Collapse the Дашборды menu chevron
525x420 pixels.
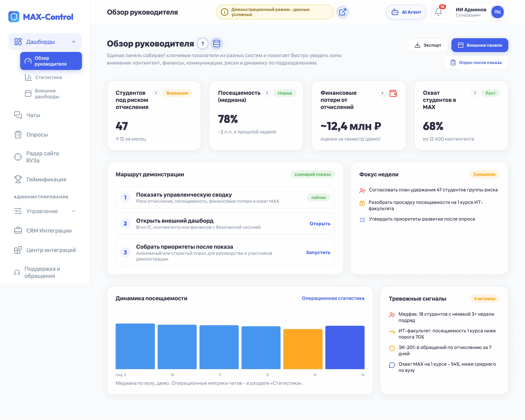[74, 42]
